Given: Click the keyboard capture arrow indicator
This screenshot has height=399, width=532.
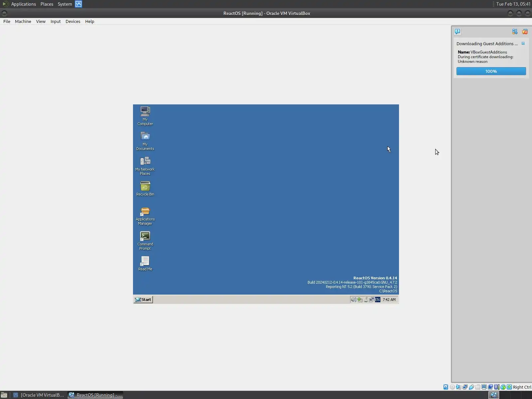Looking at the screenshot, I should pos(509,387).
